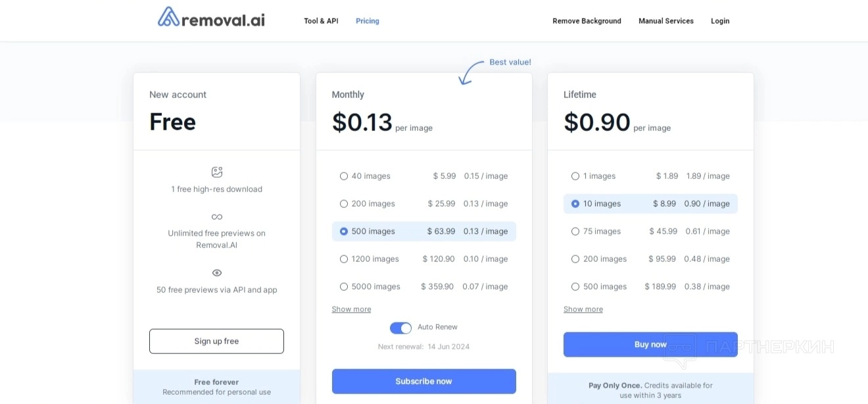Click the Login link

point(720,21)
